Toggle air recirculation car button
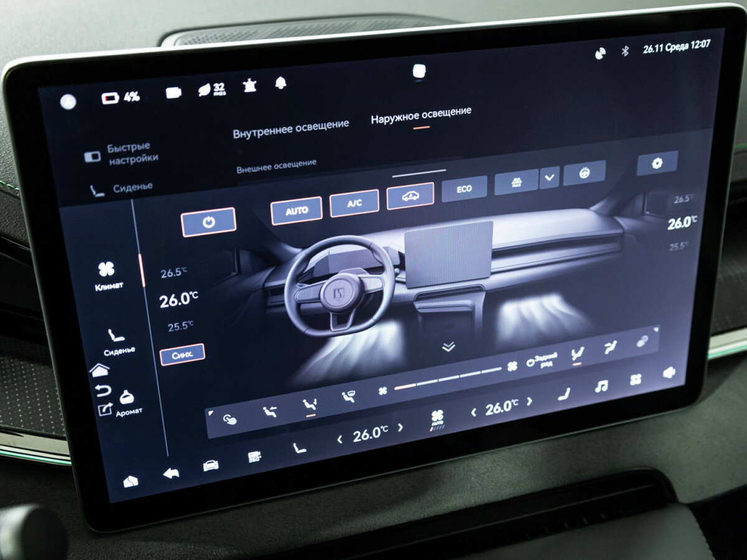Image resolution: width=747 pixels, height=560 pixels. point(410,196)
